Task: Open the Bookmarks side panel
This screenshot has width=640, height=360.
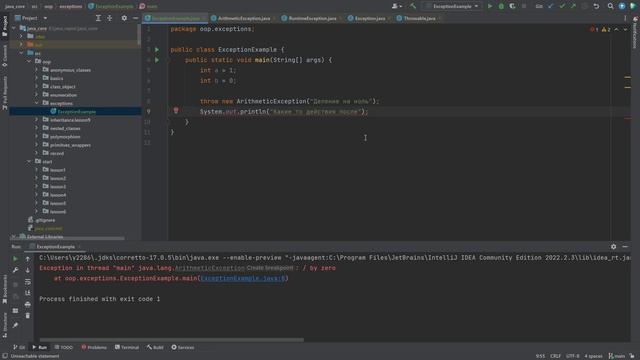Action: click(4, 289)
